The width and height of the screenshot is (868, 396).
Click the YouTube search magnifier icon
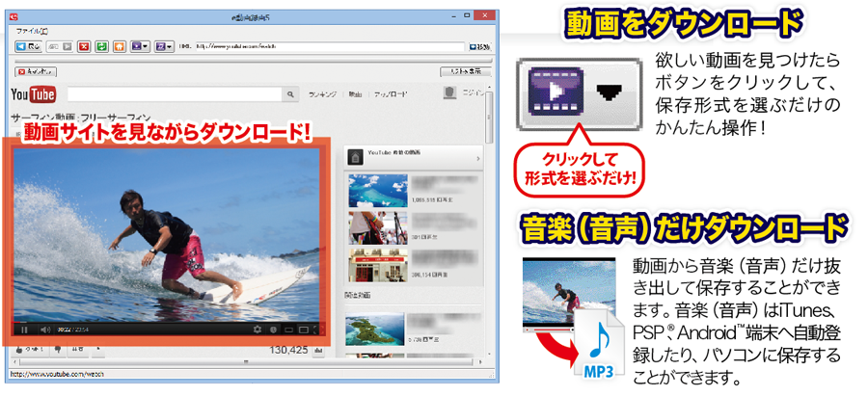pyautogui.click(x=289, y=94)
